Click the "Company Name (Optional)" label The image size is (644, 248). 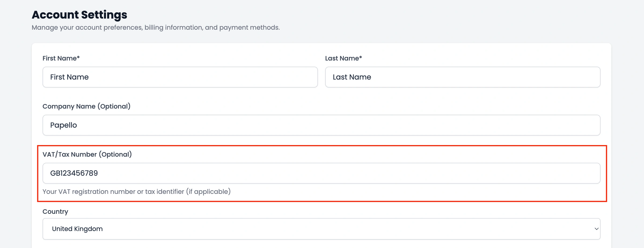(x=86, y=106)
